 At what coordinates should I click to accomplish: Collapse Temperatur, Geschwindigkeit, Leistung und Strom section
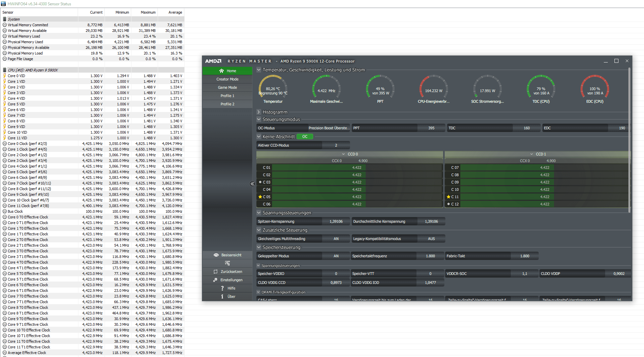pyautogui.click(x=259, y=70)
